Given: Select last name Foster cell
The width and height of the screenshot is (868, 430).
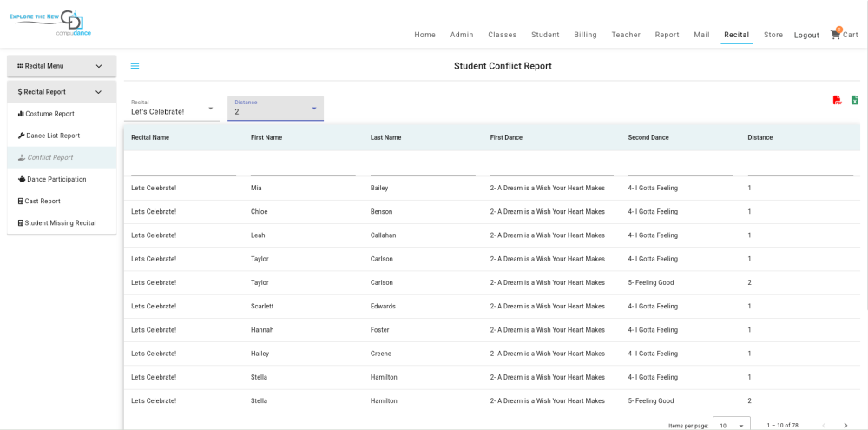Looking at the screenshot, I should pyautogui.click(x=380, y=330).
